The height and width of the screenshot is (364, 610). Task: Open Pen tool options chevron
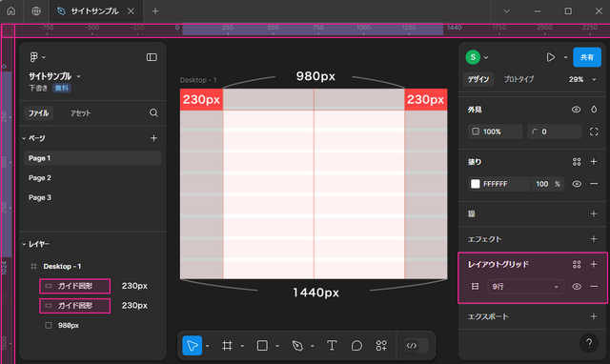pyautogui.click(x=313, y=346)
